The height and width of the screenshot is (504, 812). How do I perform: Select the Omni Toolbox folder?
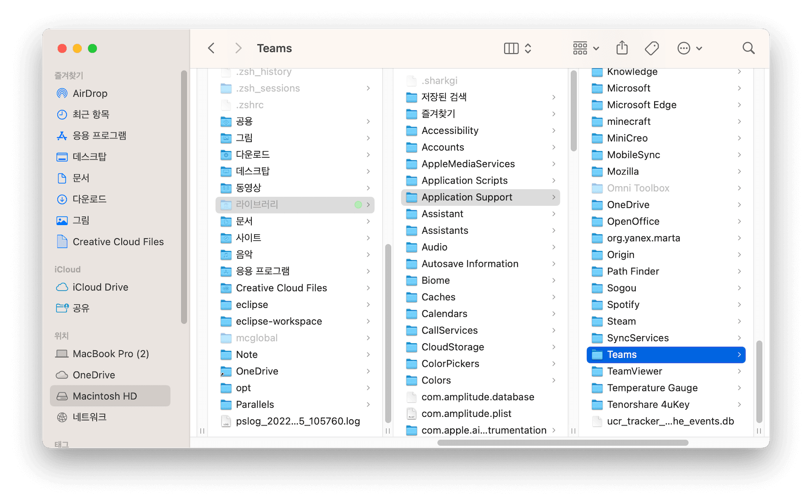(x=666, y=188)
